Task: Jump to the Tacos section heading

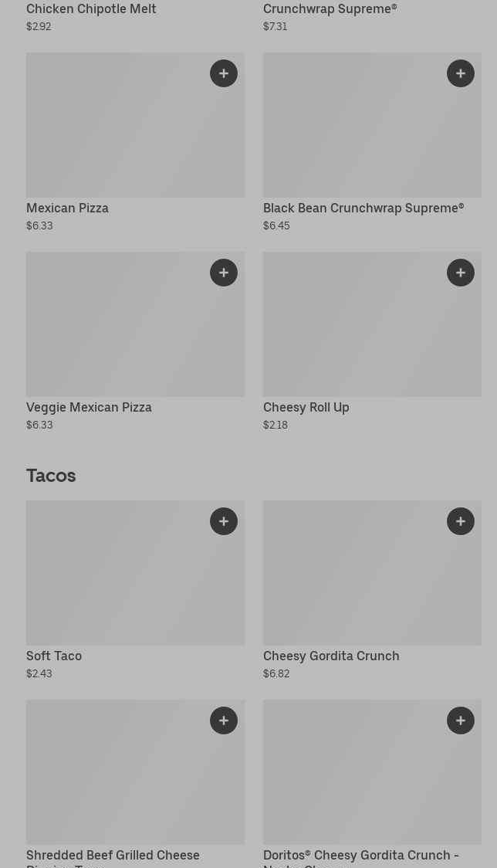Action: (x=51, y=476)
